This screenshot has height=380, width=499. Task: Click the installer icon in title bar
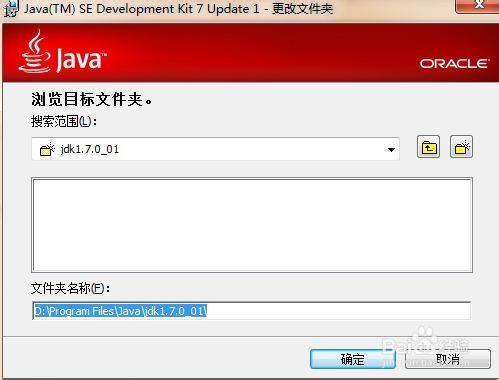pyautogui.click(x=11, y=8)
